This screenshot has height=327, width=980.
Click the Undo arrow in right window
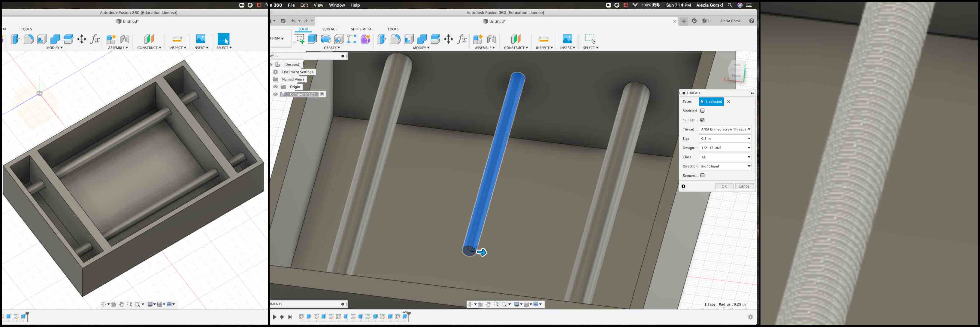coord(293,21)
